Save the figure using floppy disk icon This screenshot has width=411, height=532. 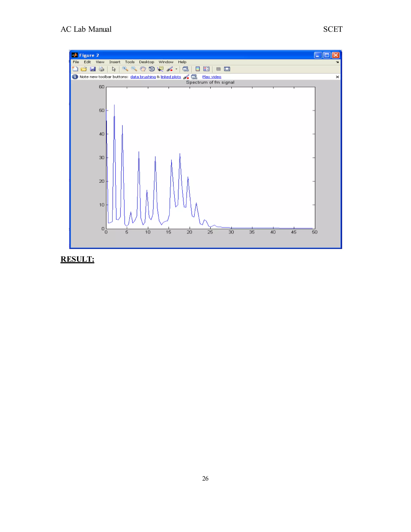tap(93, 69)
